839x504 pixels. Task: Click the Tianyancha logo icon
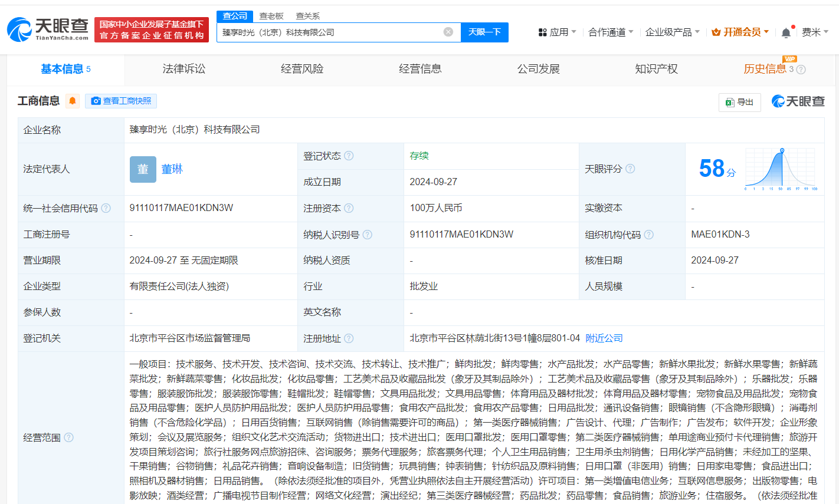[19, 29]
